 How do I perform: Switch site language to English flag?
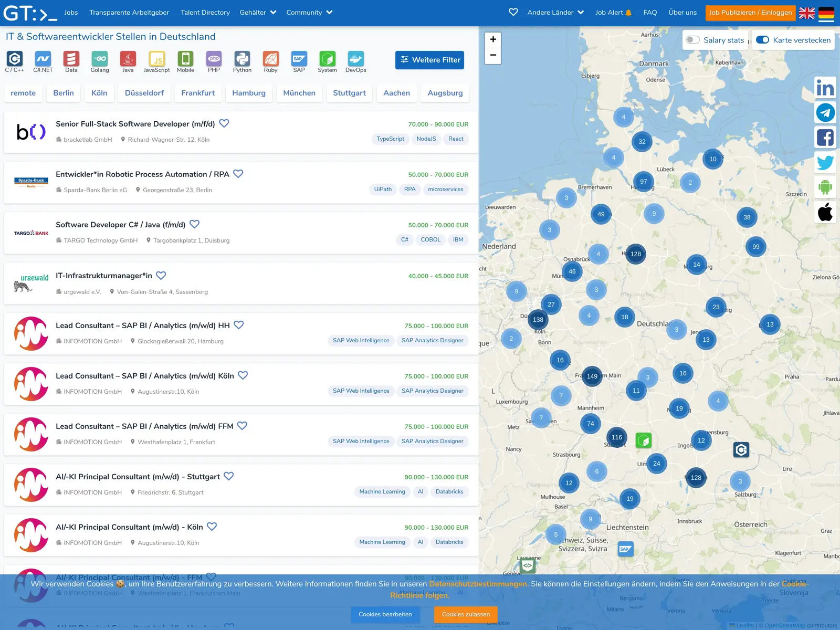pos(807,13)
